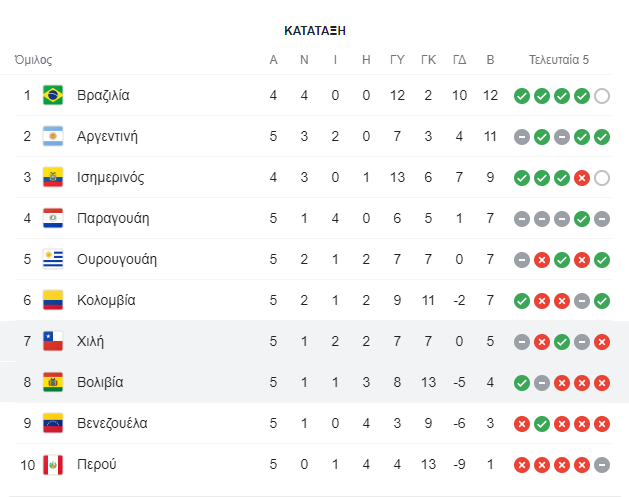Click the Argentina flag icon
This screenshot has height=497, width=629.
coord(53,136)
